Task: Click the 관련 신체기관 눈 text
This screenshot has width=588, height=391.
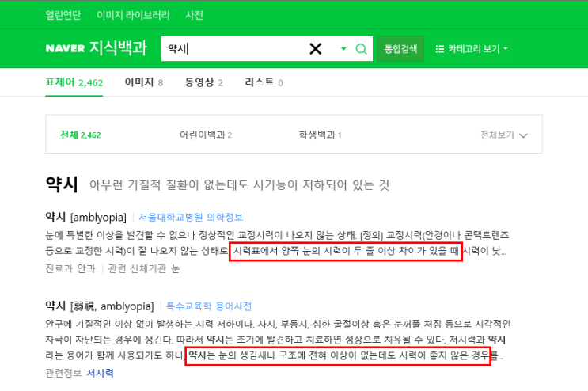Action: (x=144, y=268)
